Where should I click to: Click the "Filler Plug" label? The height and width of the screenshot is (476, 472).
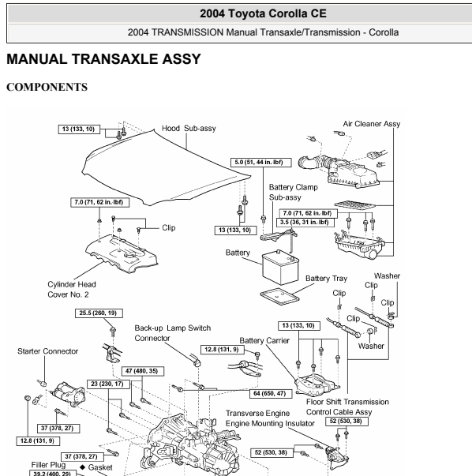pyautogui.click(x=48, y=465)
